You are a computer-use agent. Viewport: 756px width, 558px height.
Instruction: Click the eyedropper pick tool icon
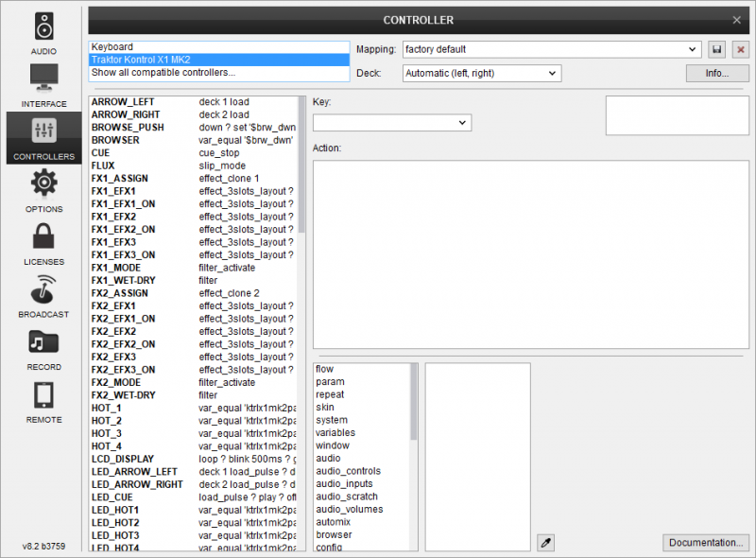[x=544, y=542]
